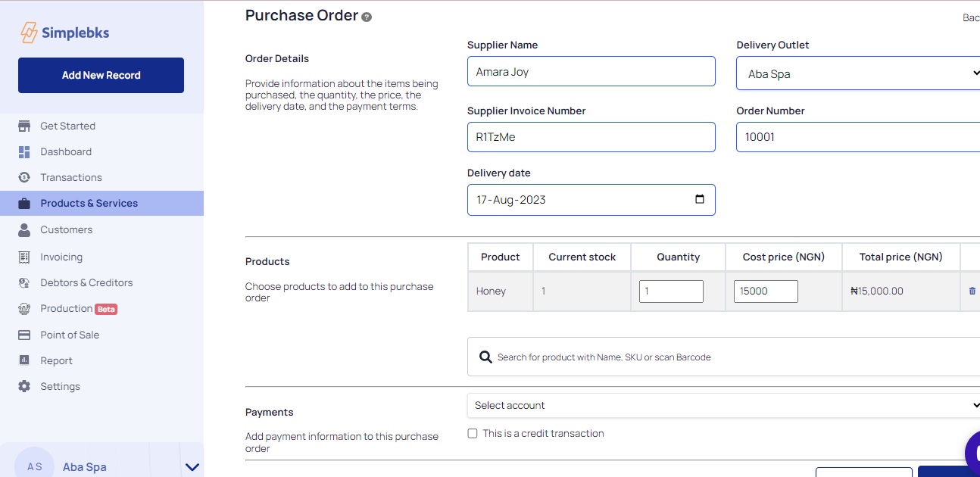The height and width of the screenshot is (477, 980).
Task: Click the Cost price (NGN) column header
Action: coord(784,257)
